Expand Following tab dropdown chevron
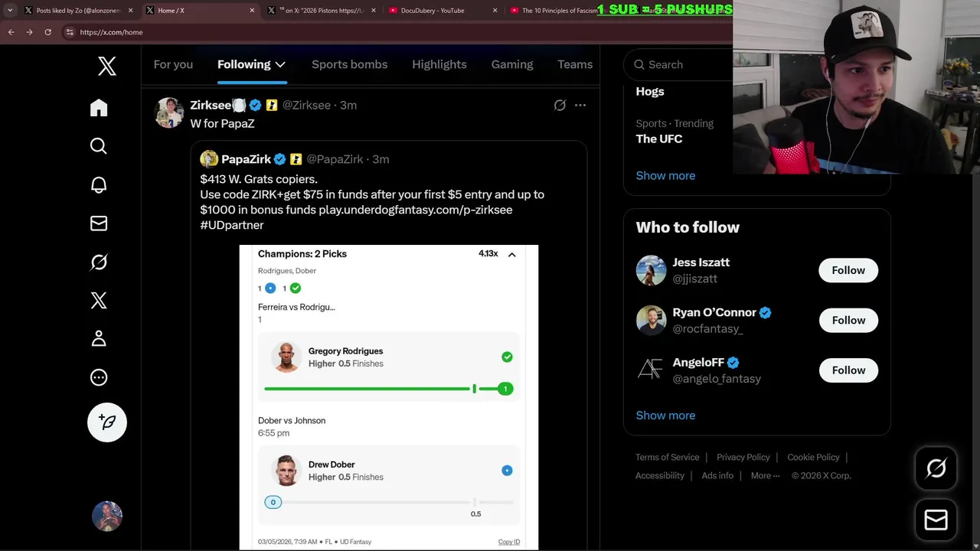 (x=280, y=64)
